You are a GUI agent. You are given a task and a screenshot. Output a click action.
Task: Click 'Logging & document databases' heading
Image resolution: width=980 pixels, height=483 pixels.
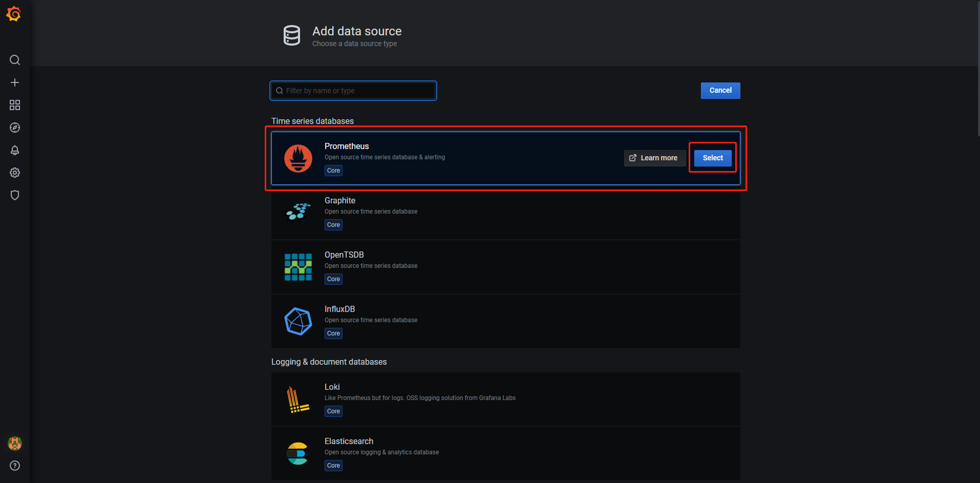tap(329, 362)
